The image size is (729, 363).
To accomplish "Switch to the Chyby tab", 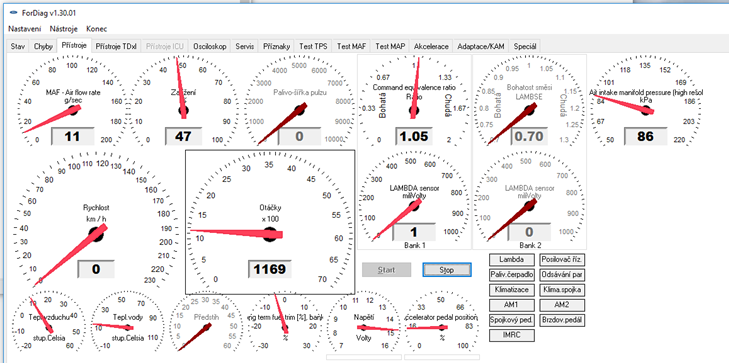I will (43, 46).
